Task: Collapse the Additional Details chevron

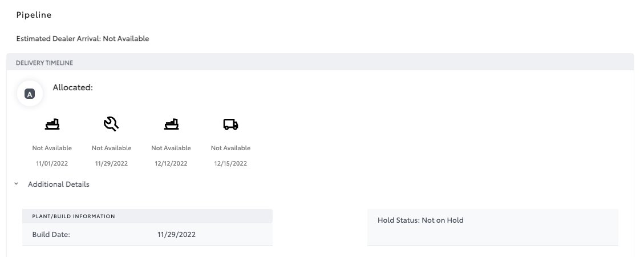Action: click(17, 184)
